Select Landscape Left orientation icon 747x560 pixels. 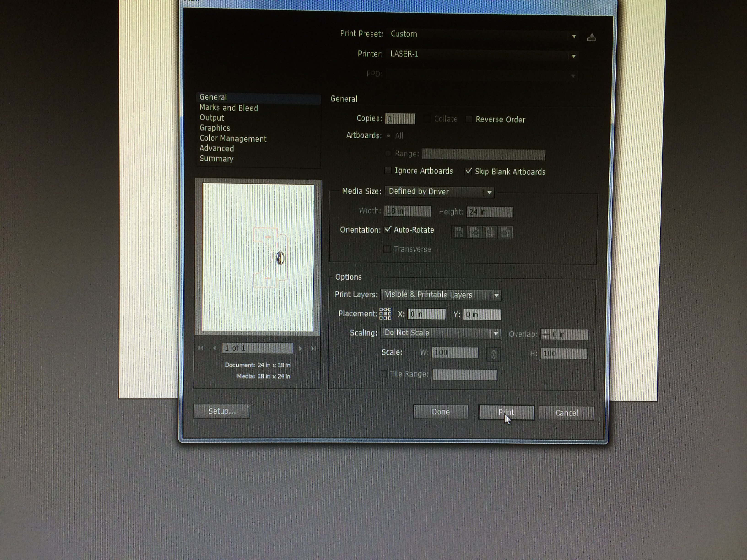click(x=474, y=232)
